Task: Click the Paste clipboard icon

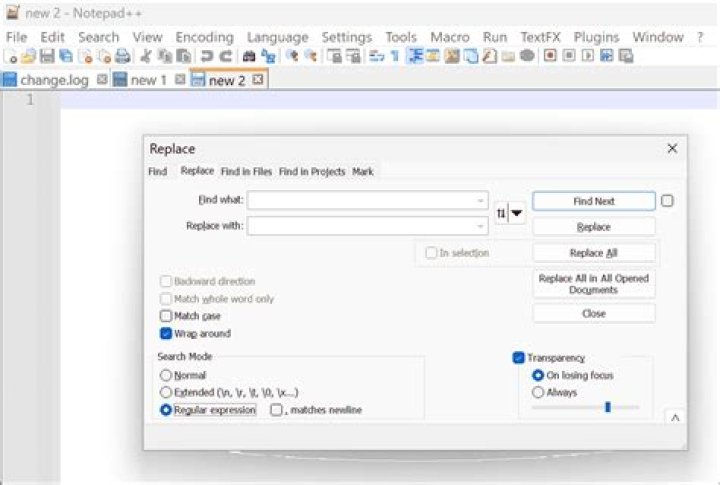Action: coord(184,56)
